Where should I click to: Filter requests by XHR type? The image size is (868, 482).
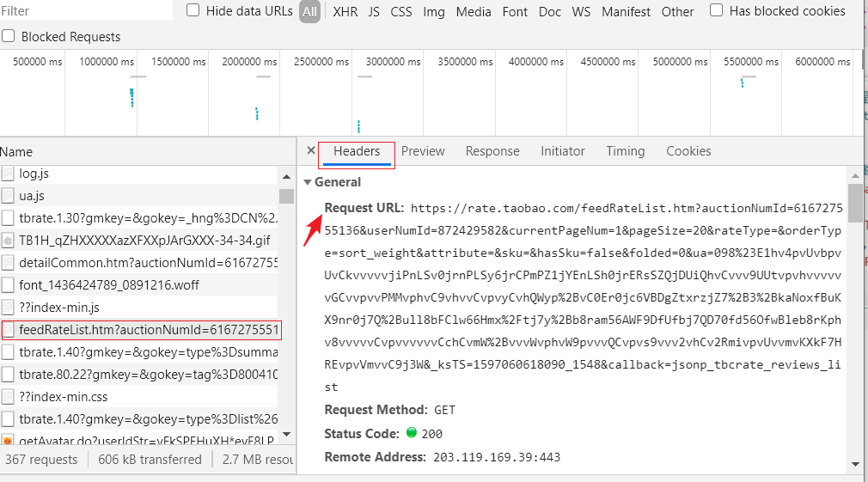coord(345,12)
